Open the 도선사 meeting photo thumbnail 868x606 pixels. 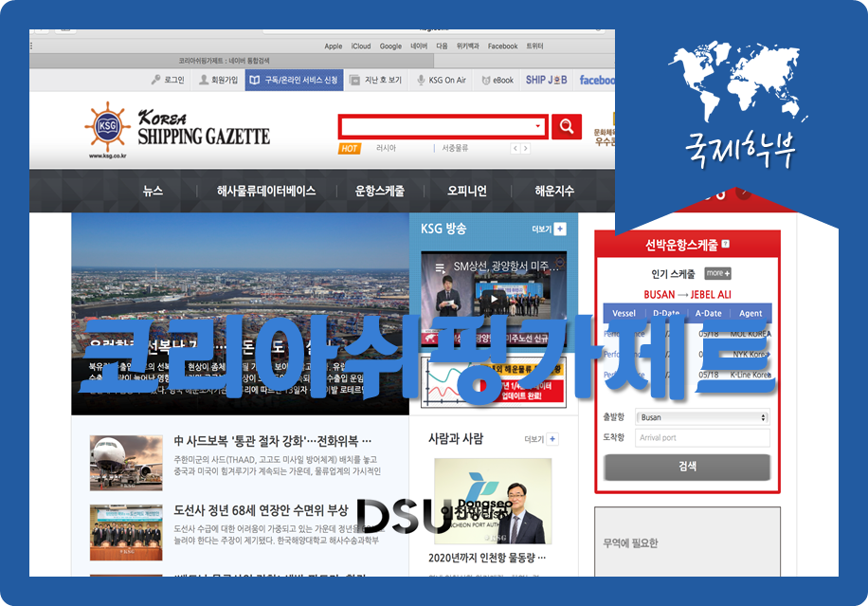126,532
